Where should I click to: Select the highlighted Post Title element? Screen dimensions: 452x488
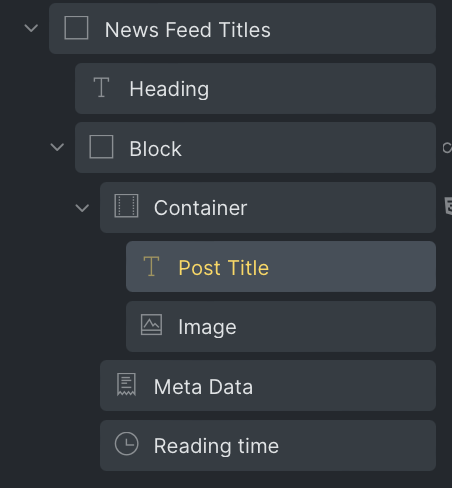click(x=281, y=267)
